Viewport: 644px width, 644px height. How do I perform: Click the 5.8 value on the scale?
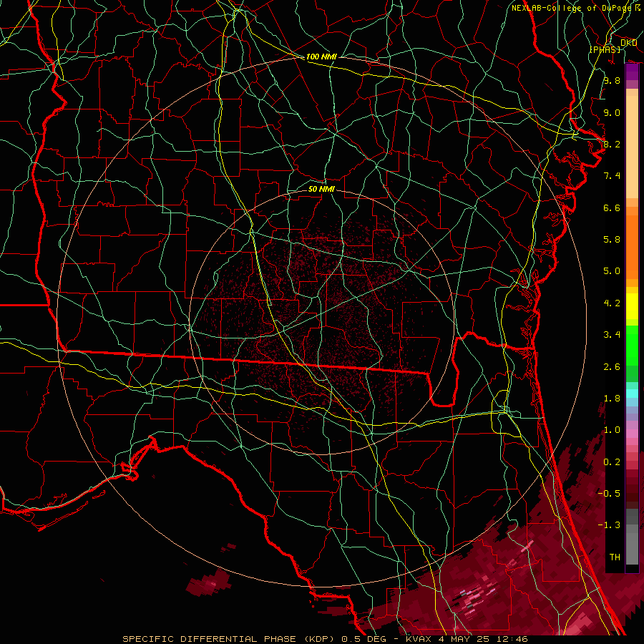[612, 240]
